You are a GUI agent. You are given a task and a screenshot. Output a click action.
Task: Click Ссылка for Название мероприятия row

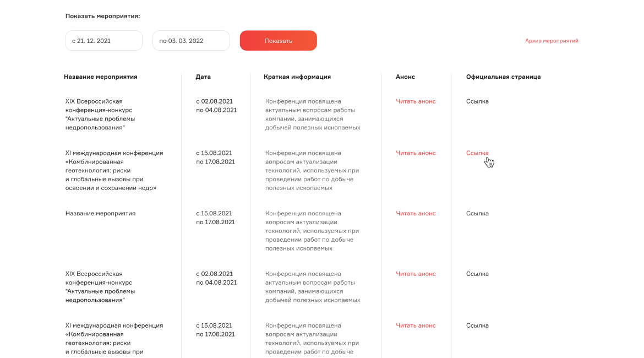pyautogui.click(x=477, y=213)
